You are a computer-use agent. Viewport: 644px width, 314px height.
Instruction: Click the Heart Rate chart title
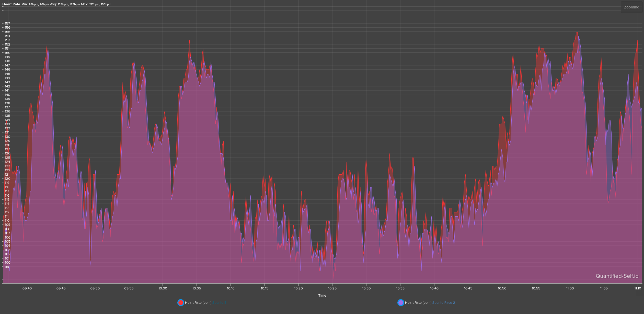coord(11,4)
